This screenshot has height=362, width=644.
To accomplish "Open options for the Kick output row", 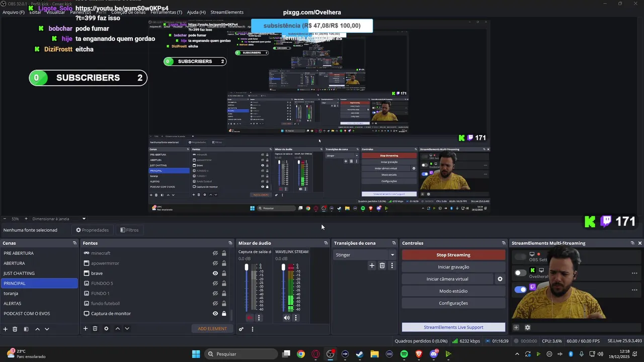I will click(x=634, y=273).
